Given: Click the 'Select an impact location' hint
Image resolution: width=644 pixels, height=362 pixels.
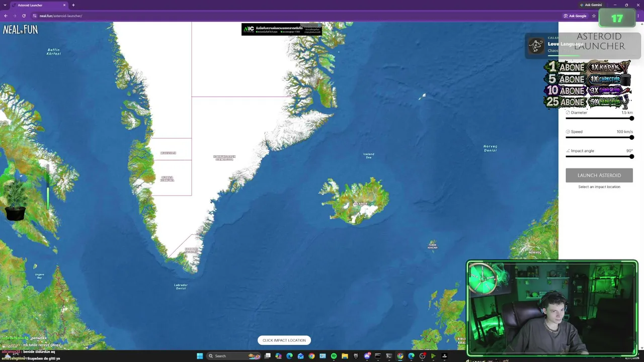Looking at the screenshot, I should [x=599, y=187].
